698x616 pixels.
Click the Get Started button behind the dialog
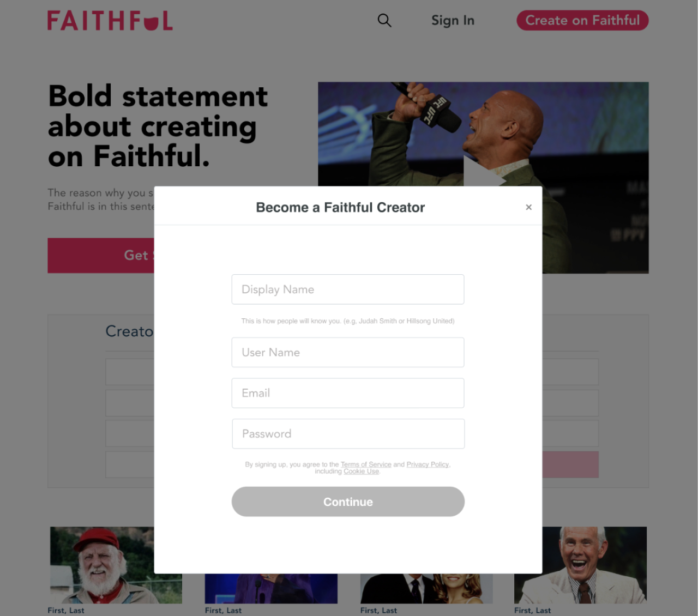point(101,255)
